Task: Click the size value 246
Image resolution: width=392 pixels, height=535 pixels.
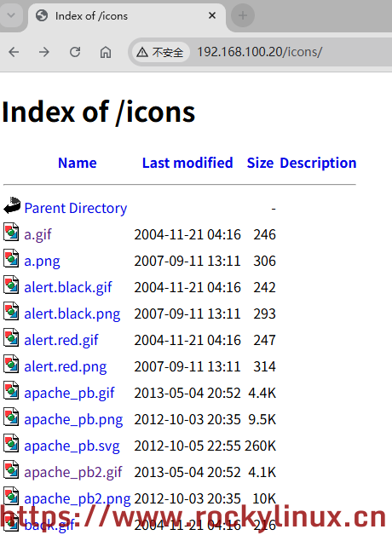Action: point(264,235)
